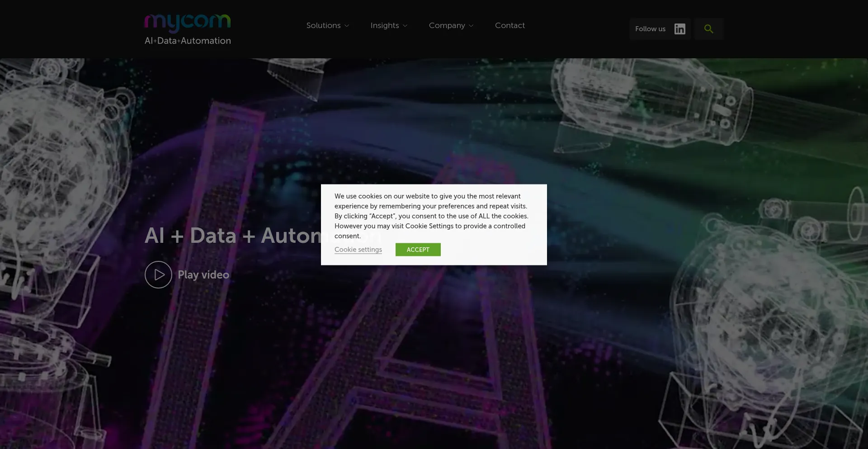Click the circular play icon
The width and height of the screenshot is (868, 449).
(158, 274)
